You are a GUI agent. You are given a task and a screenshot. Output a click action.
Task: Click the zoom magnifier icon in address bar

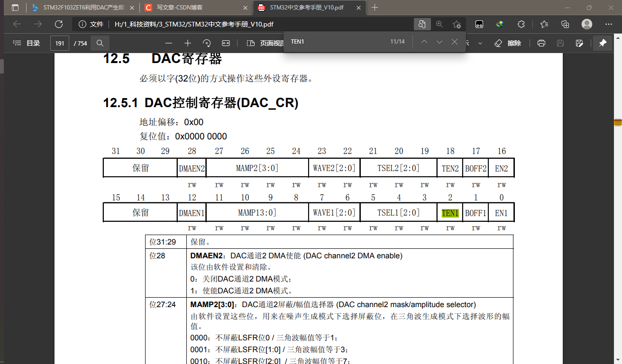coord(439,24)
